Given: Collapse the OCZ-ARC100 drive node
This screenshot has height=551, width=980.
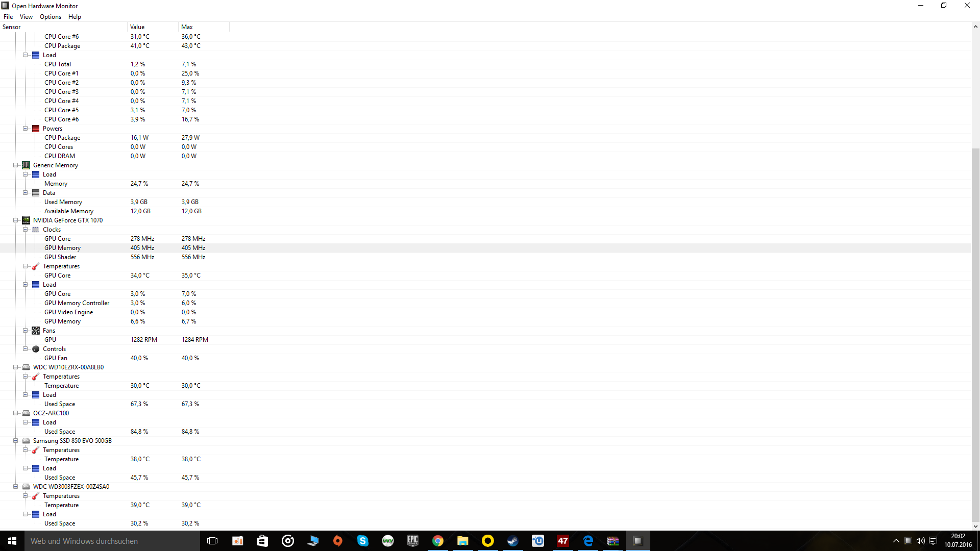Looking at the screenshot, I should click(x=16, y=413).
